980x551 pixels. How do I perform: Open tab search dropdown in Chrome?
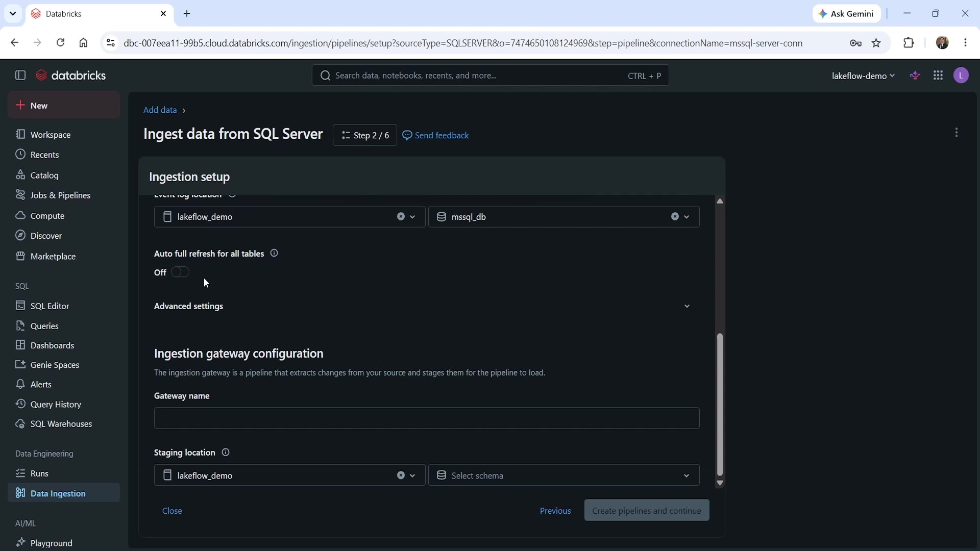coord(13,14)
